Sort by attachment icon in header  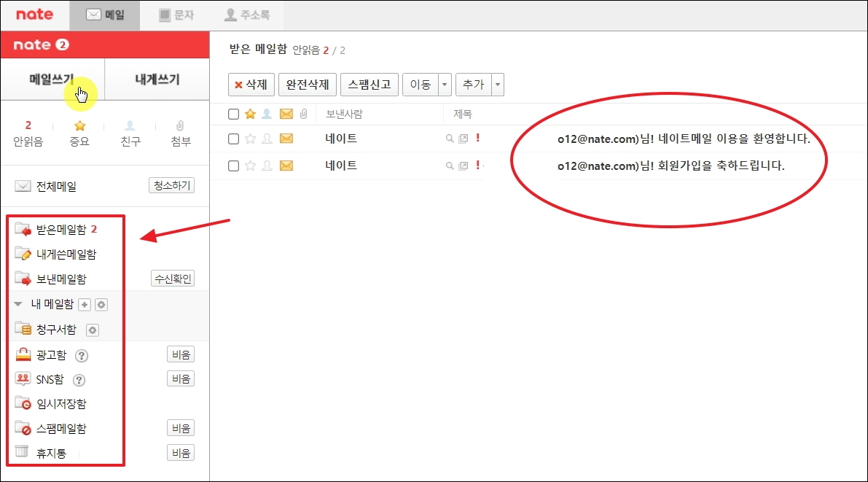[303, 114]
